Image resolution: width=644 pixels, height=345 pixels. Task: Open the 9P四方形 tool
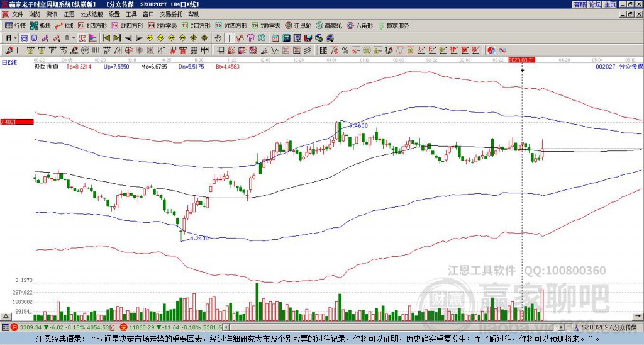point(128,25)
